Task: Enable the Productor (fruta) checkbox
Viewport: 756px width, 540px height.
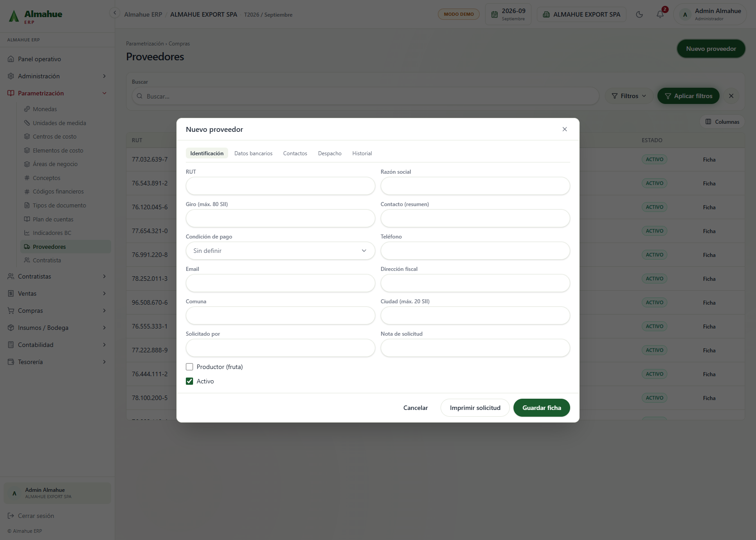Action: pyautogui.click(x=189, y=367)
